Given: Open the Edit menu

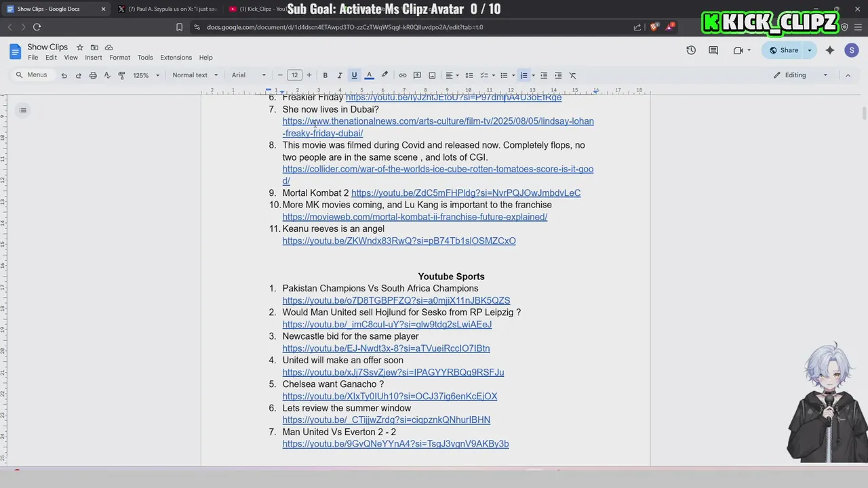Looking at the screenshot, I should [51, 58].
